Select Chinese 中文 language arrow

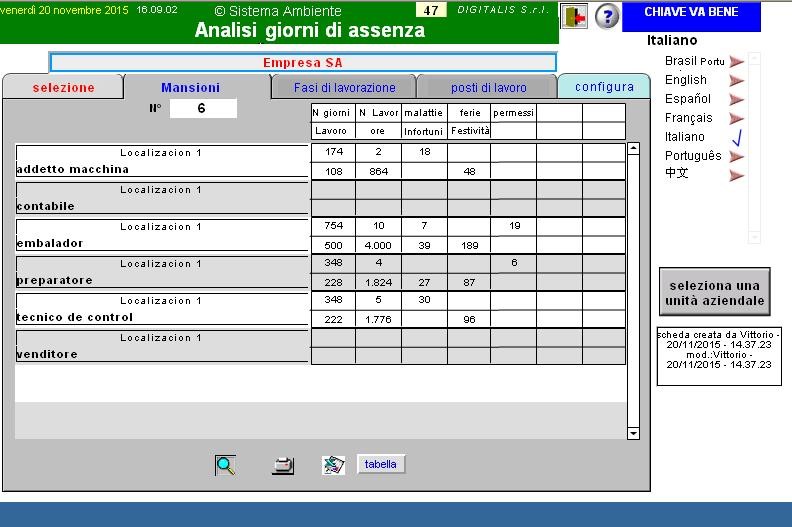tap(737, 176)
